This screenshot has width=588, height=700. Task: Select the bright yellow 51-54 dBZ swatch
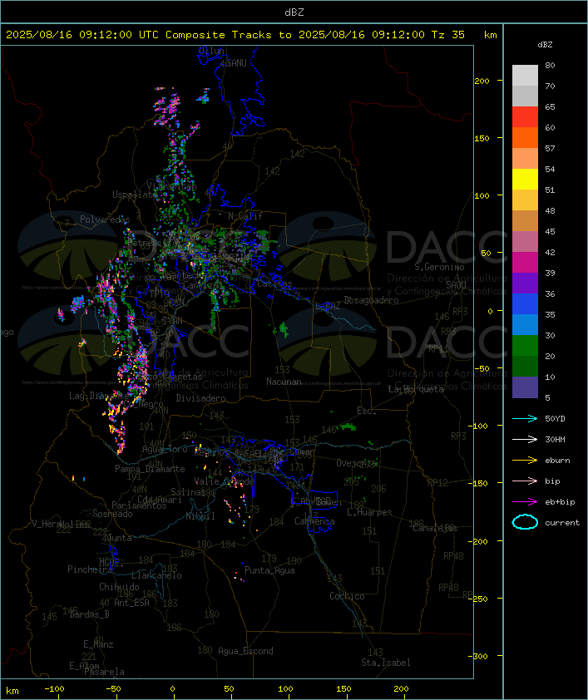point(525,179)
